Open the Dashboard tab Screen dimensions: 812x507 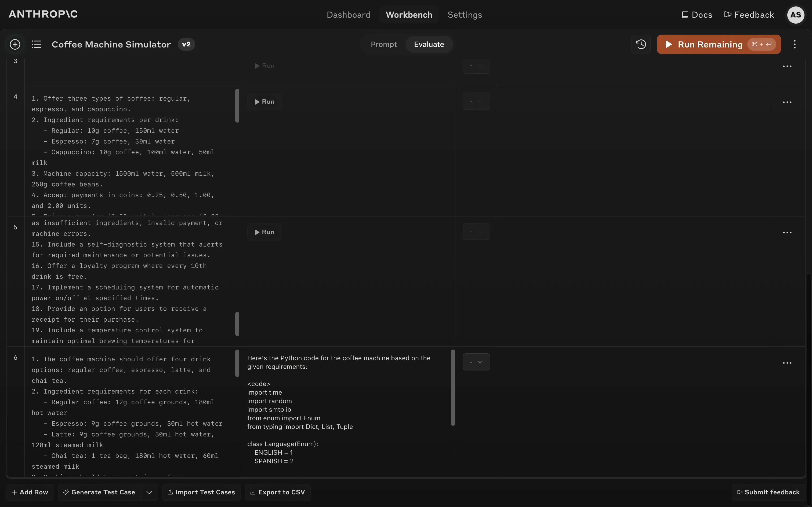348,15
